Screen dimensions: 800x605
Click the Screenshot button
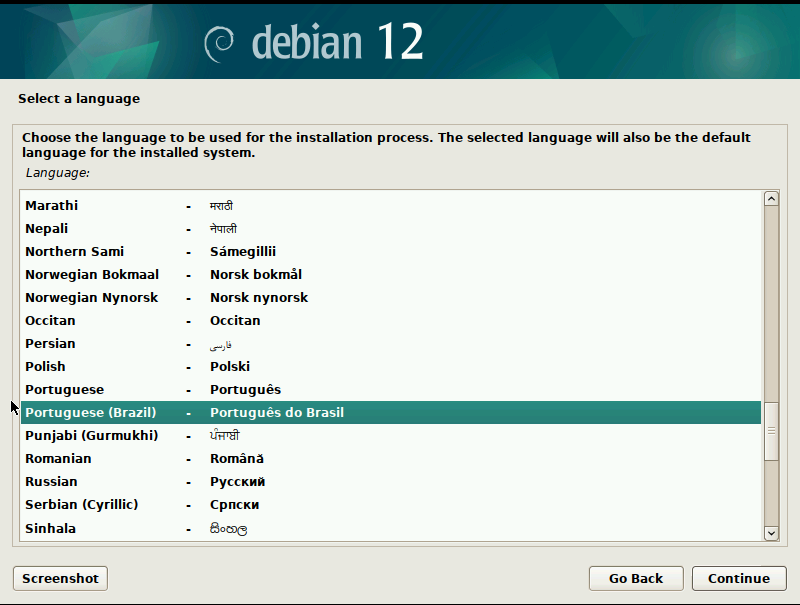tap(60, 578)
